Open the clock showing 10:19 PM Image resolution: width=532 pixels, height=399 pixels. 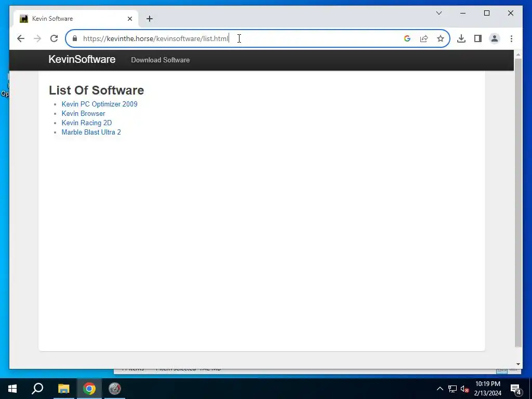click(488, 389)
